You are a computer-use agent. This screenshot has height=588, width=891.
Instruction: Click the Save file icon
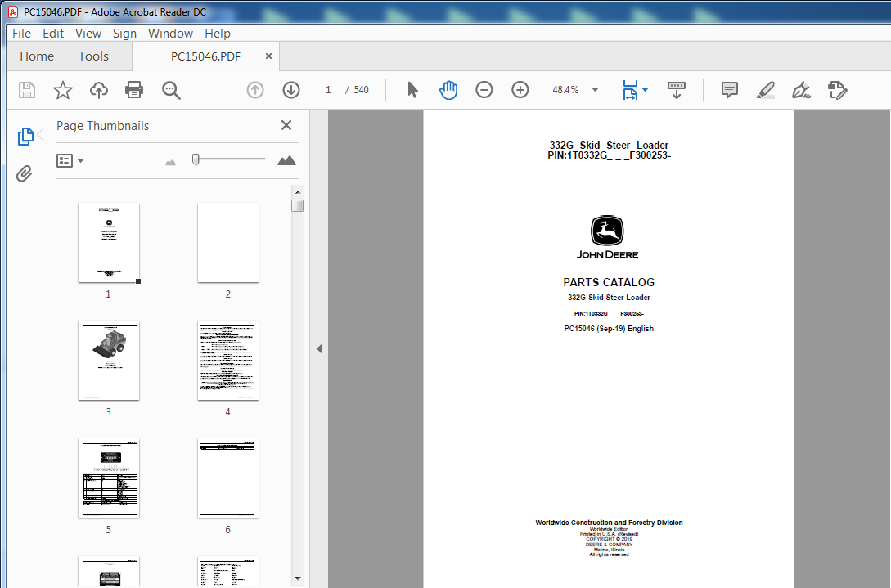click(27, 90)
